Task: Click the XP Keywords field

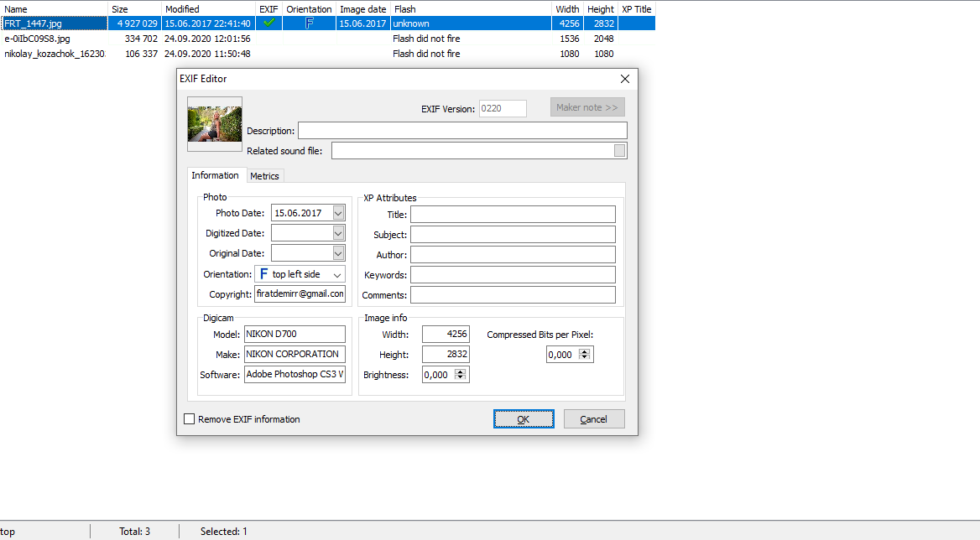Action: (x=513, y=275)
